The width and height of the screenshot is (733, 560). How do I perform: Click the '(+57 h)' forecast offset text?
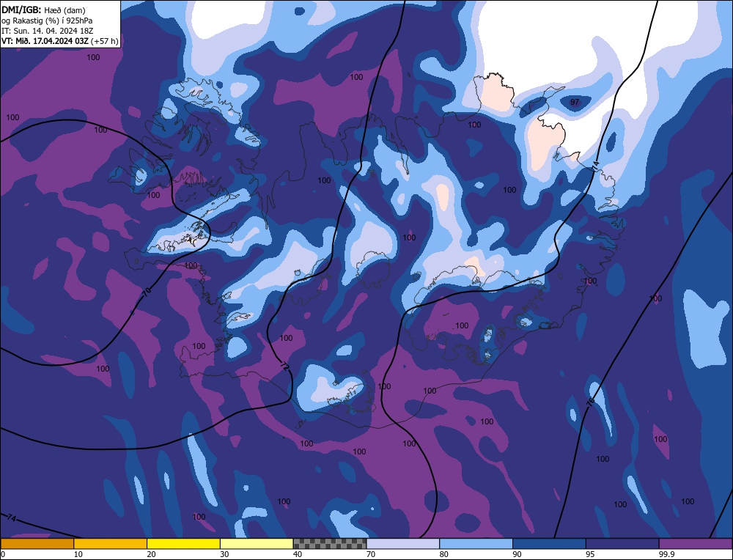click(104, 41)
